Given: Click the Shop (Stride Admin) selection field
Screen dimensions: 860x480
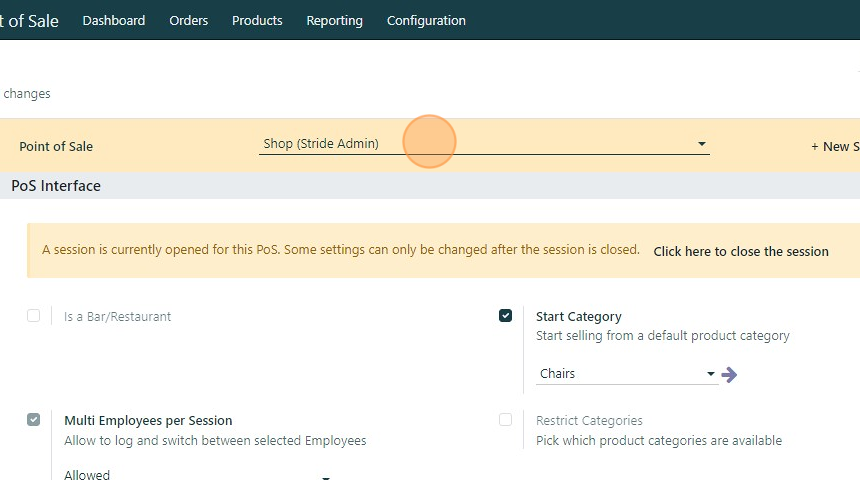Looking at the screenshot, I should [470, 144].
